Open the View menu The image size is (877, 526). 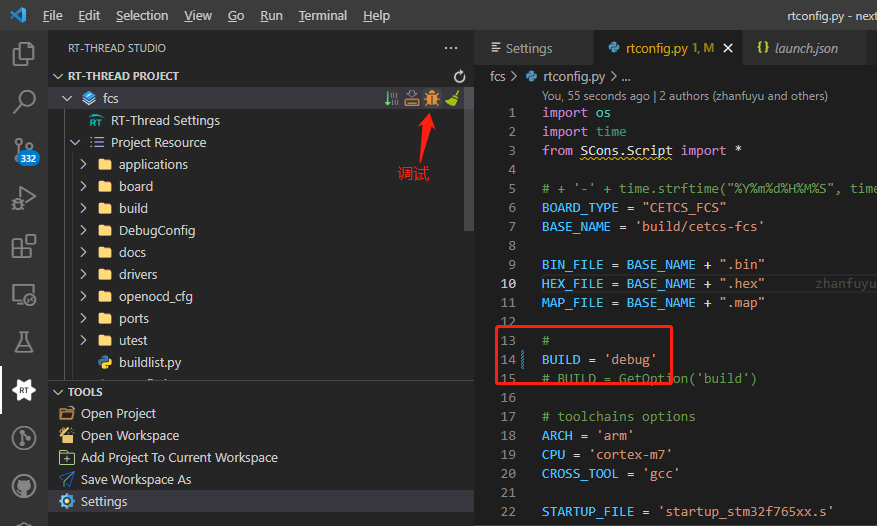(x=198, y=16)
